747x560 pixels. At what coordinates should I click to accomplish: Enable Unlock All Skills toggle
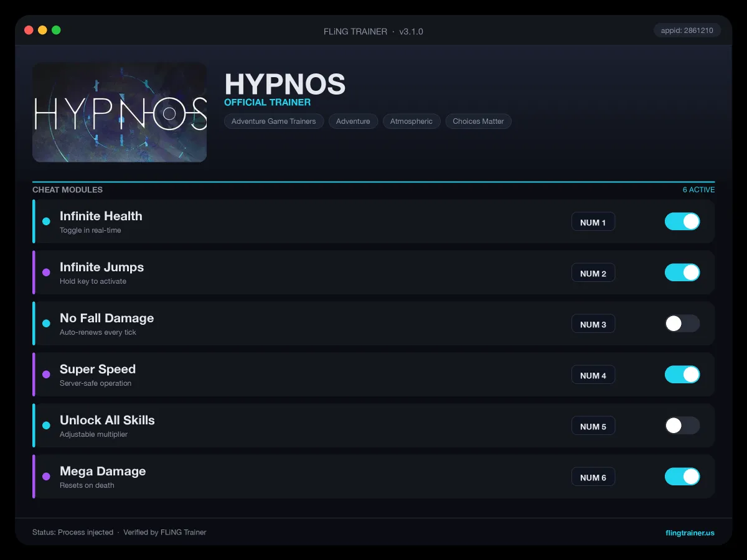682,426
